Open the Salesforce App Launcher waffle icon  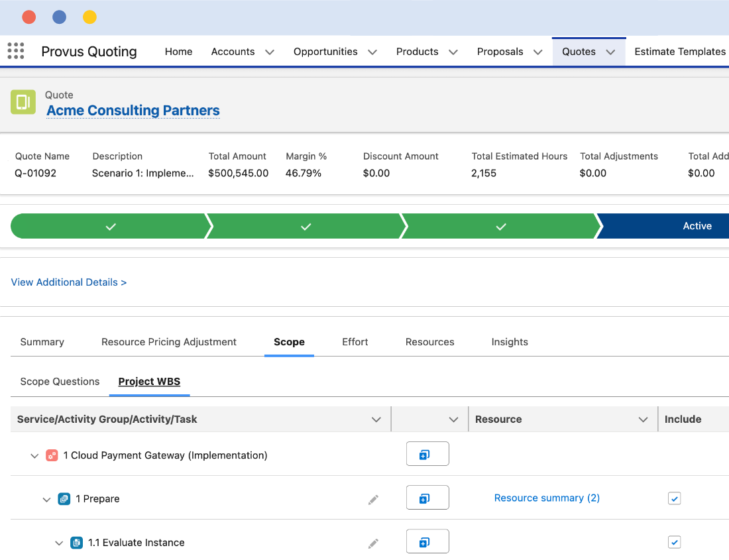coord(15,51)
